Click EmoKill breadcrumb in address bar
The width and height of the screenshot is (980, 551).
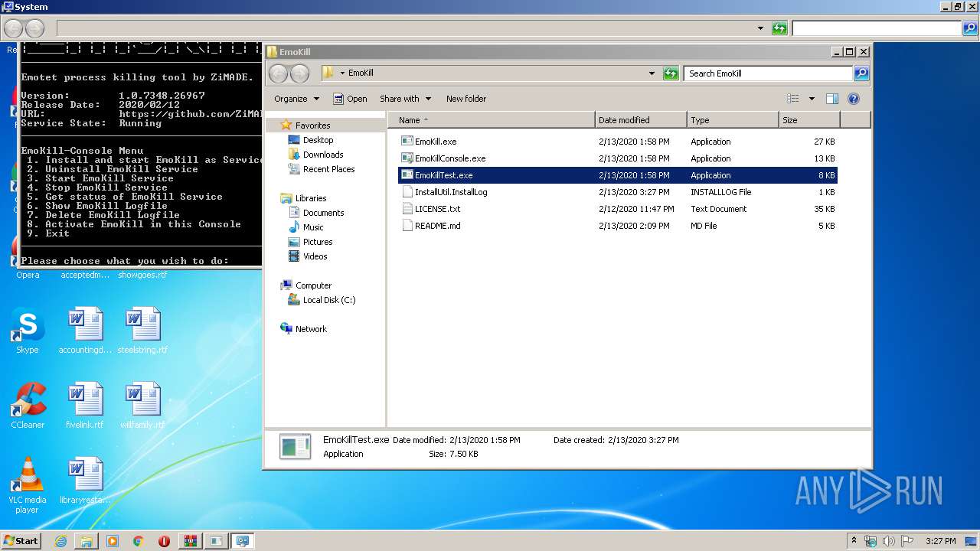tap(361, 73)
